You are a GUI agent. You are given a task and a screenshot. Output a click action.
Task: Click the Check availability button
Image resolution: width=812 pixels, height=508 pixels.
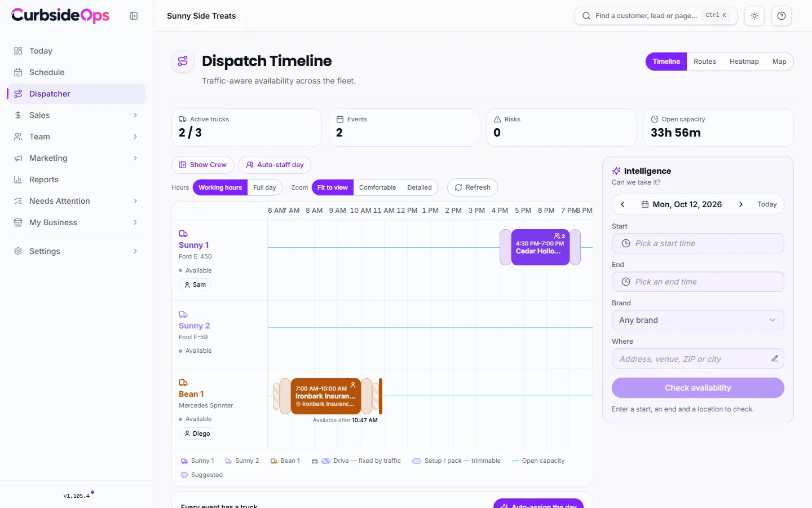[x=698, y=388]
